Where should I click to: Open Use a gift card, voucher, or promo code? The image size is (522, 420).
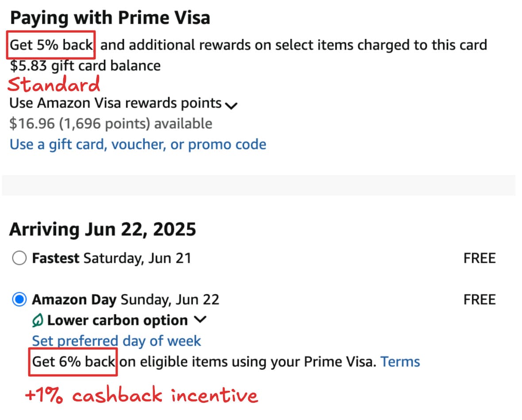pyautogui.click(x=138, y=145)
